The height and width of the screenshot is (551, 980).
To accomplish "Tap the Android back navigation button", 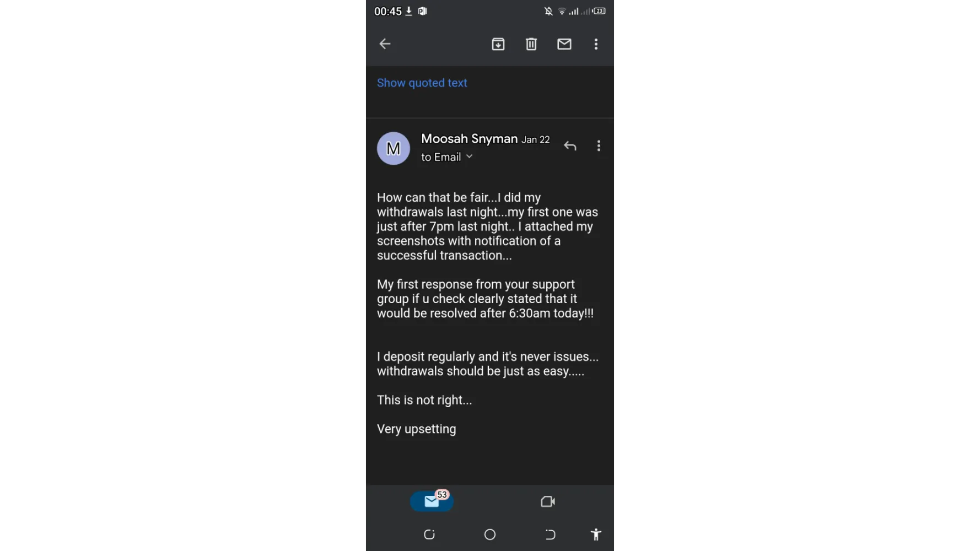I will coord(550,534).
